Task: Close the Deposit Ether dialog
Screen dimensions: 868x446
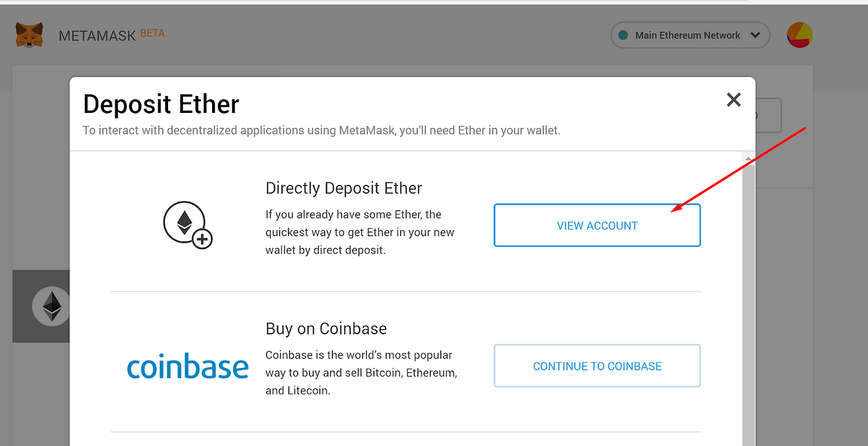Action: click(733, 99)
